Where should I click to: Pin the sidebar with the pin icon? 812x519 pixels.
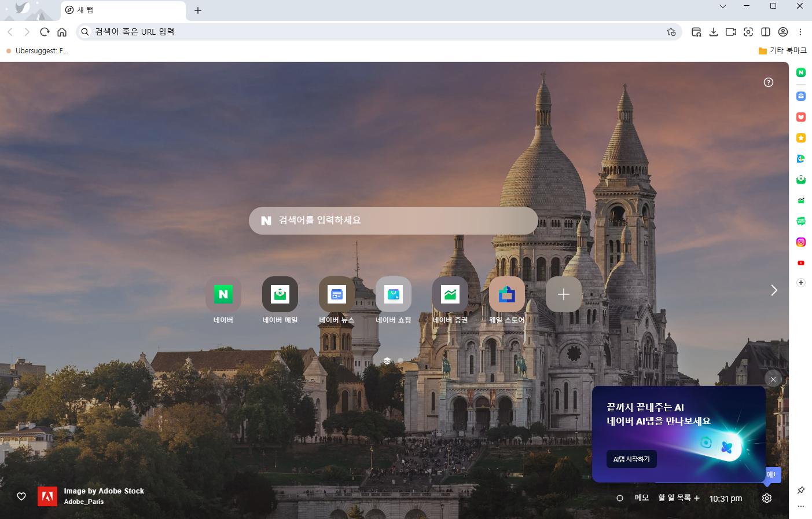[x=801, y=490]
